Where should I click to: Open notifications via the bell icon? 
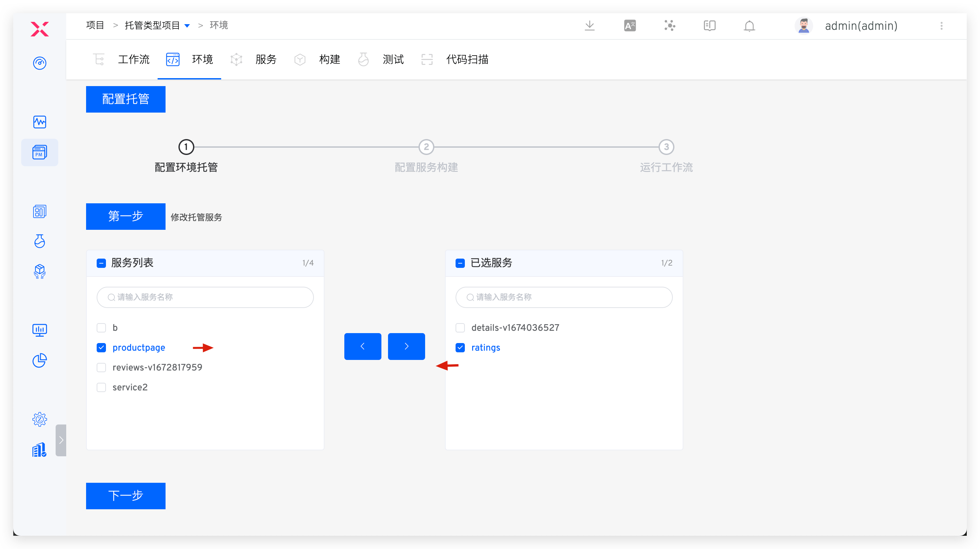coord(749,26)
